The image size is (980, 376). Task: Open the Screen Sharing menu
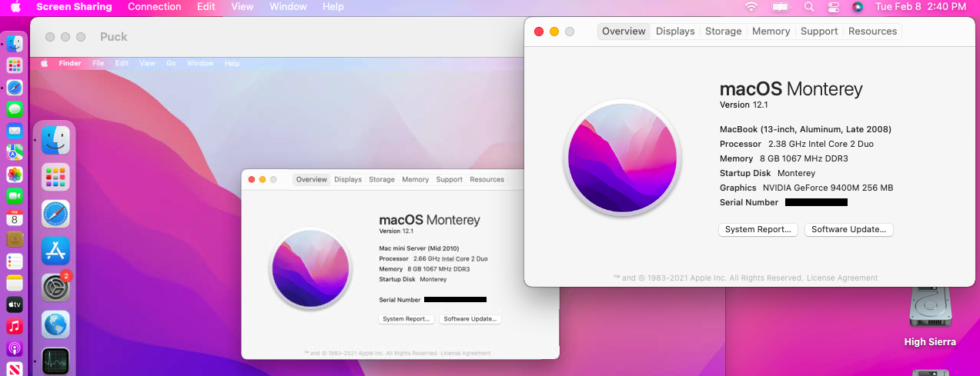click(x=74, y=7)
